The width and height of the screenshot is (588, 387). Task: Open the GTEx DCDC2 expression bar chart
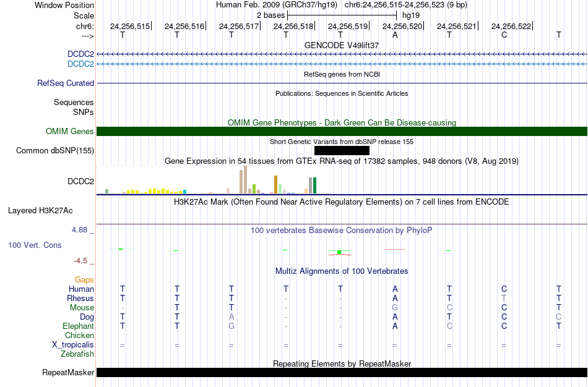coord(214,180)
